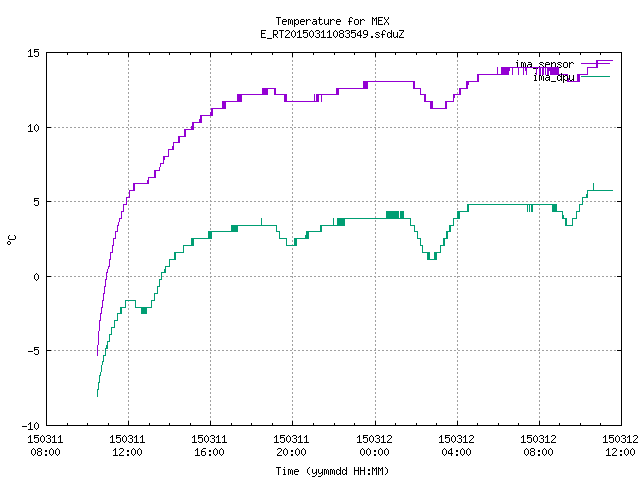Click the y-axis value -5
The height and width of the screenshot is (480, 640).
point(33,351)
